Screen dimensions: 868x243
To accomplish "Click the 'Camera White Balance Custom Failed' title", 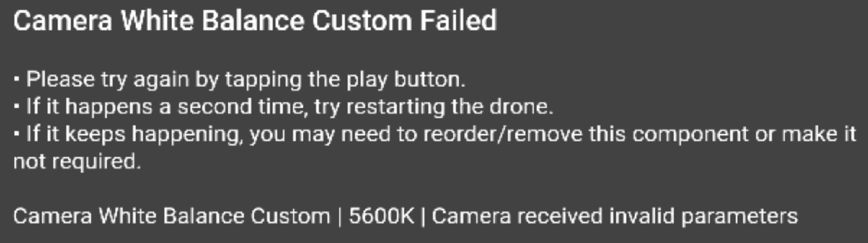I will coord(255,20).
